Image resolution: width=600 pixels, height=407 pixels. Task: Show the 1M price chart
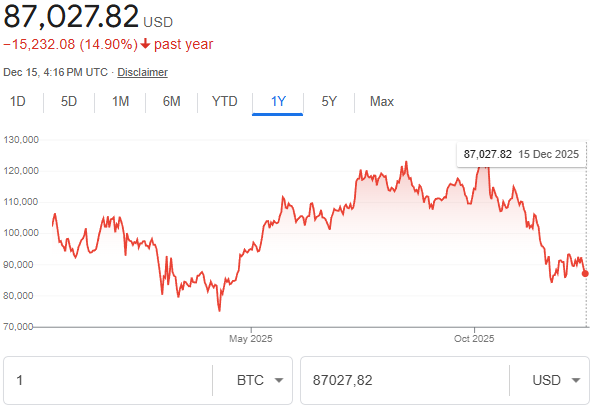[x=120, y=101]
